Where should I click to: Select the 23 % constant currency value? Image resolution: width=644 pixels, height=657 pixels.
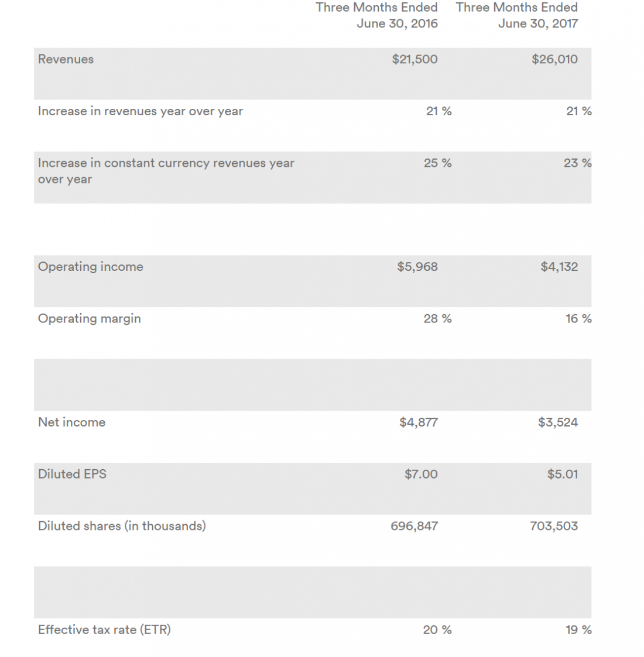[578, 163]
